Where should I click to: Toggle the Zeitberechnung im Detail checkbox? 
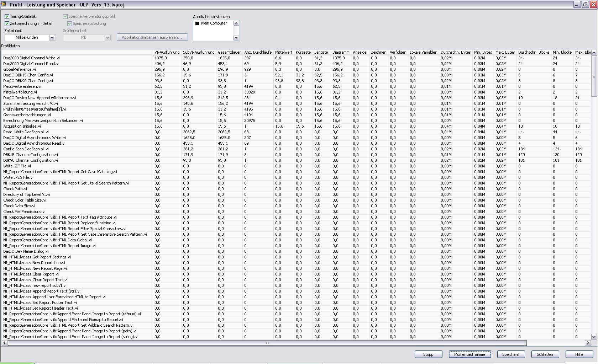7,23
